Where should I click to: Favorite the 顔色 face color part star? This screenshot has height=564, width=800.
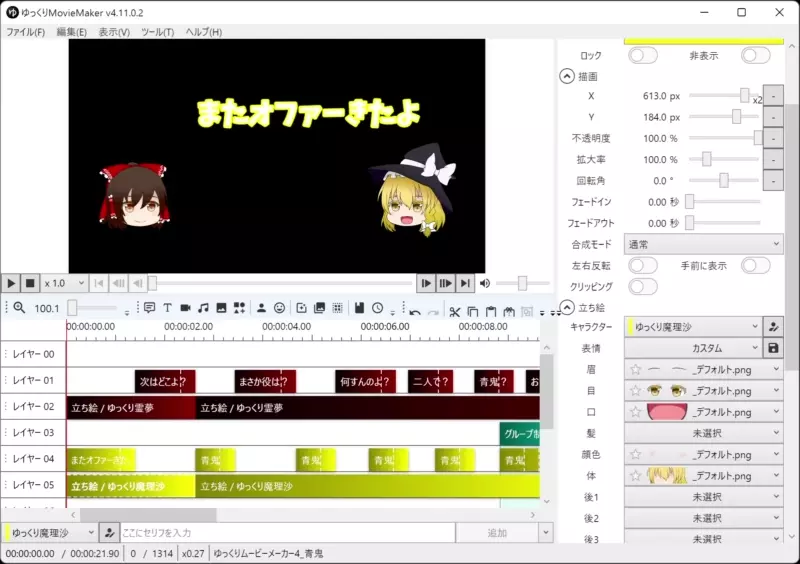tap(635, 454)
